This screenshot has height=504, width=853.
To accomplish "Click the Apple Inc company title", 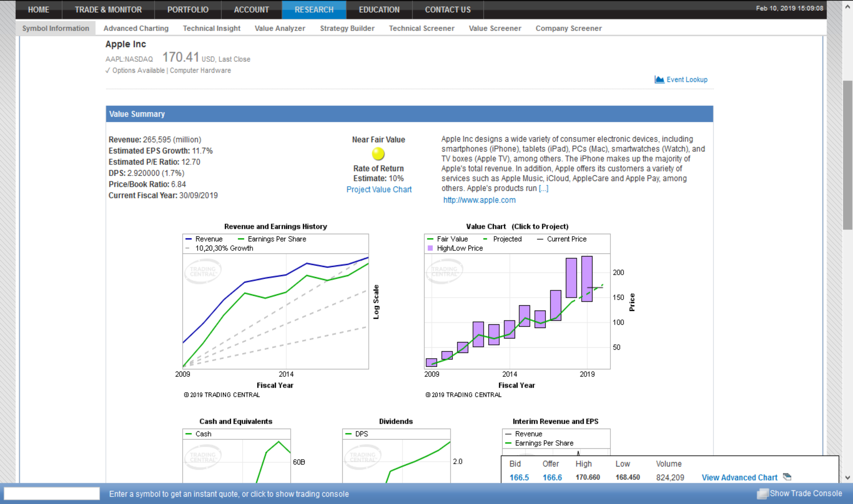I will coord(126,44).
